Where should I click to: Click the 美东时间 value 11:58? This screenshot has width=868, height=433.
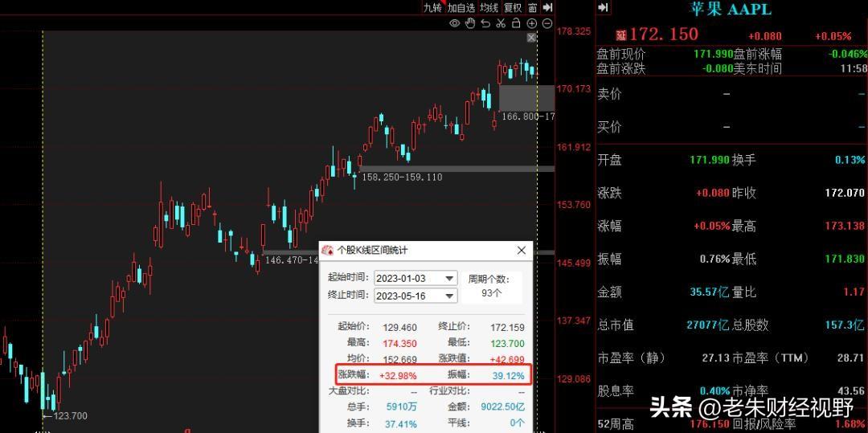853,68
